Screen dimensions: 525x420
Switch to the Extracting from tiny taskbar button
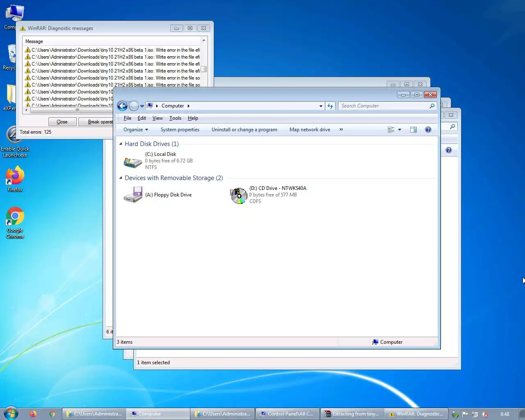352,414
